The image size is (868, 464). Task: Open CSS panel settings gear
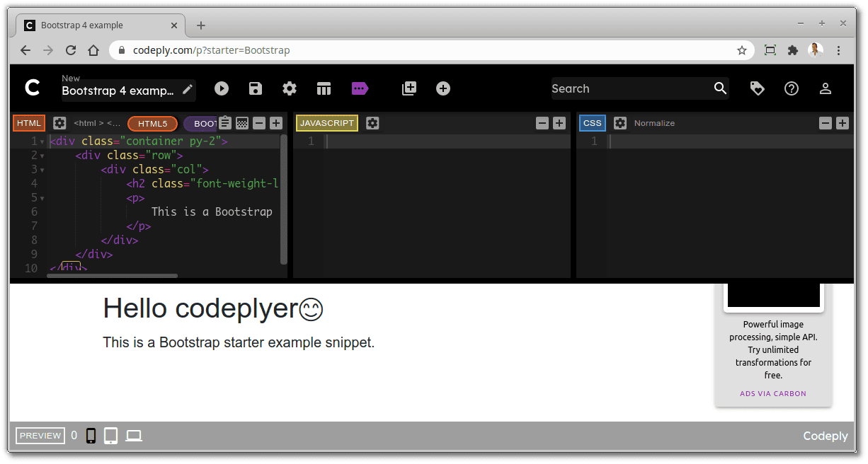coord(620,123)
